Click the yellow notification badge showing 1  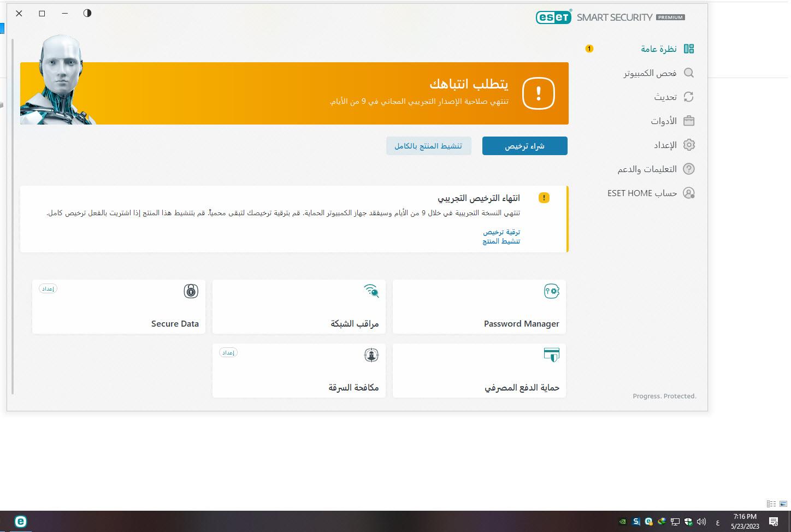589,49
